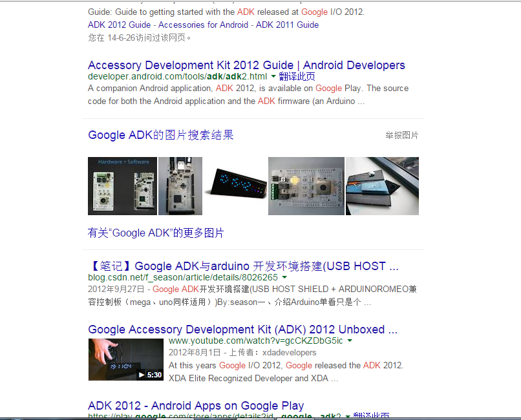Open ADK 2012 - Android Apps on Google Play
521x420 pixels.
[x=196, y=406]
